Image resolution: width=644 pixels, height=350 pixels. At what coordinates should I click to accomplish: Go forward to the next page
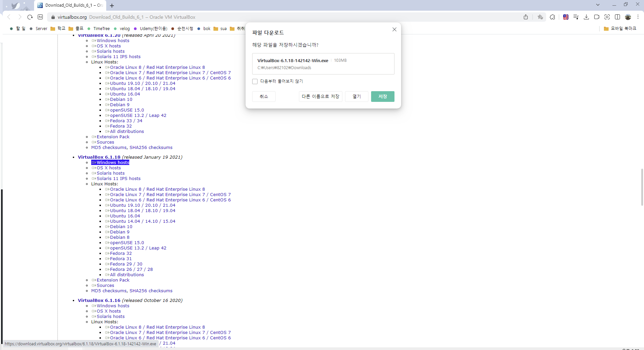point(20,17)
